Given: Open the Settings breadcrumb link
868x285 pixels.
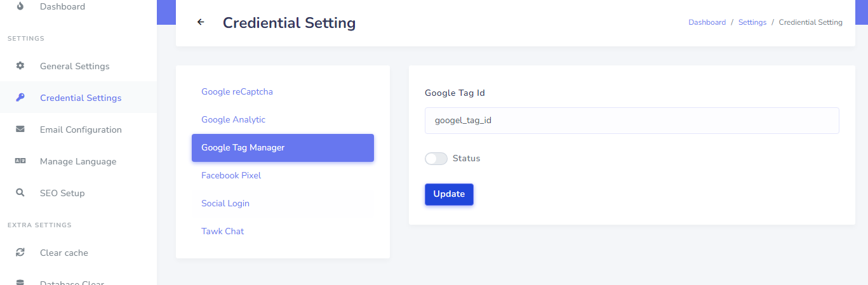Looking at the screenshot, I should 752,22.
